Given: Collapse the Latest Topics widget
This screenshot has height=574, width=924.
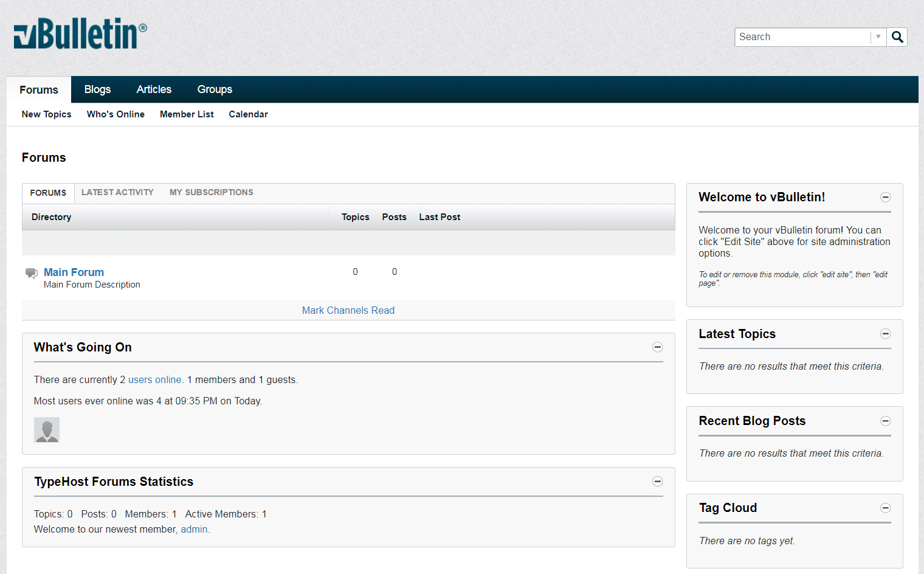Looking at the screenshot, I should coord(885,334).
